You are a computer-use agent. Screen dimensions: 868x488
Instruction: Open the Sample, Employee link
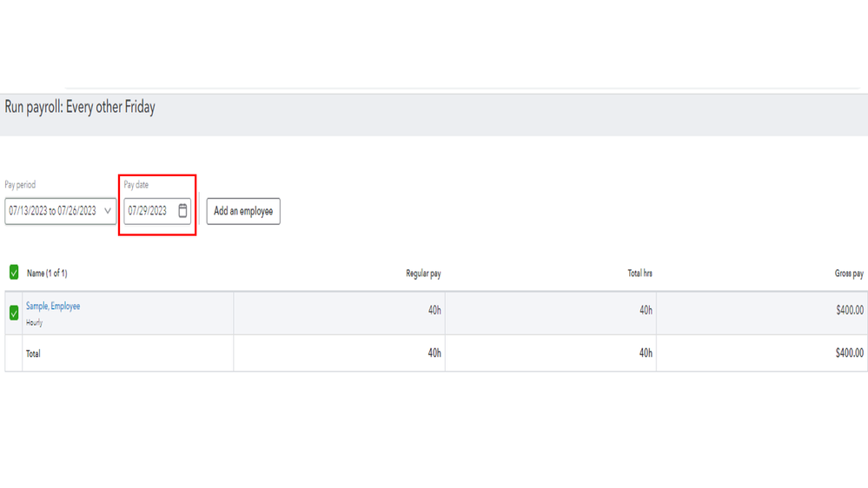tap(53, 307)
